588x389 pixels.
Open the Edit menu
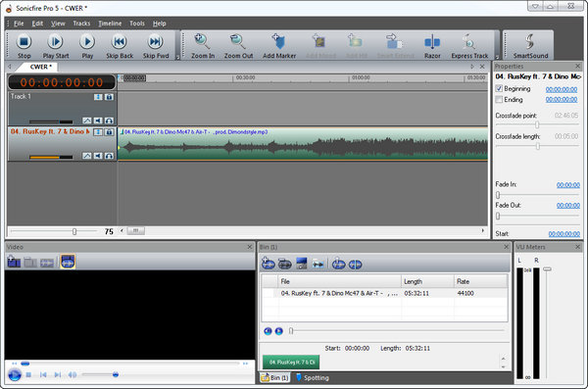click(x=37, y=24)
